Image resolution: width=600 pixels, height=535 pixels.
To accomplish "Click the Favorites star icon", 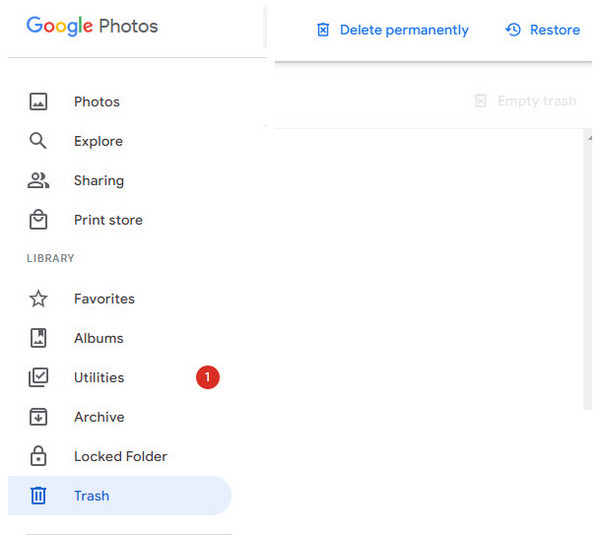I will click(38, 299).
